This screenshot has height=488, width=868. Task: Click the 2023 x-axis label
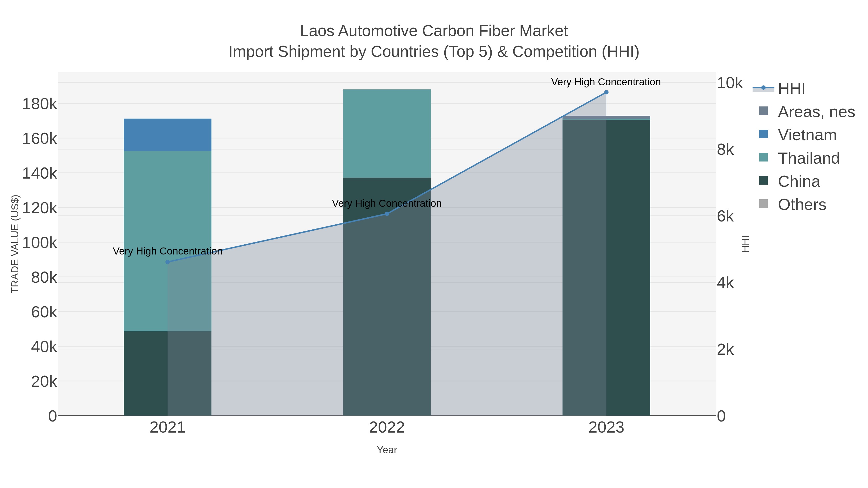(x=606, y=428)
